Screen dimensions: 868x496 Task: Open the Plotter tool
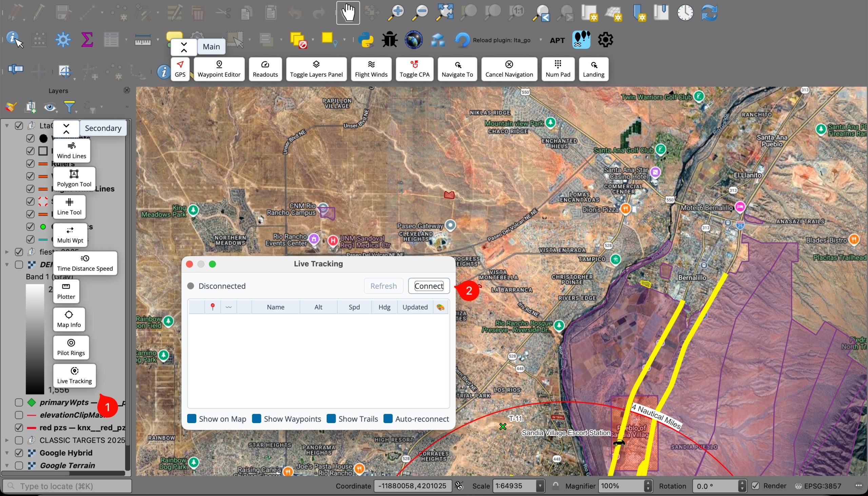point(66,291)
